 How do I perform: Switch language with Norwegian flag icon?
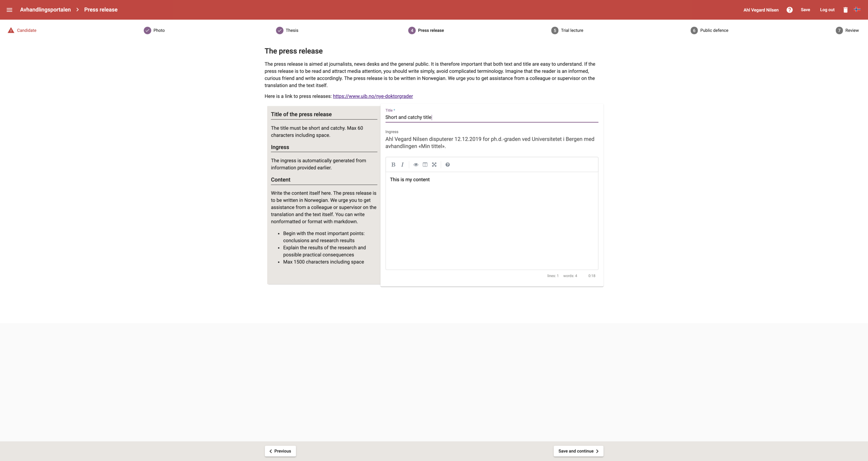(857, 9)
